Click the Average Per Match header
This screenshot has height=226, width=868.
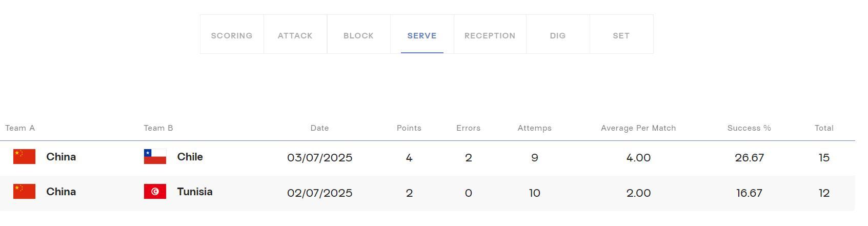point(638,128)
